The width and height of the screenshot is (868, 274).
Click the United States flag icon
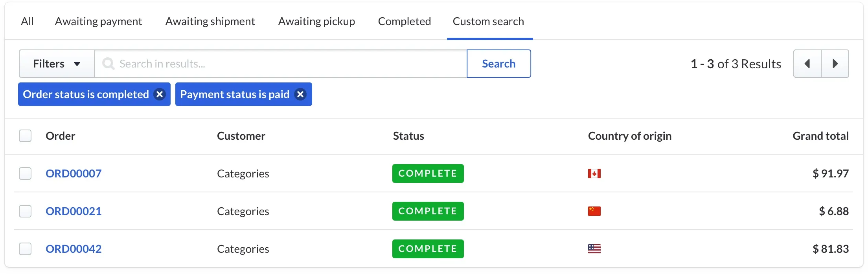coord(594,249)
